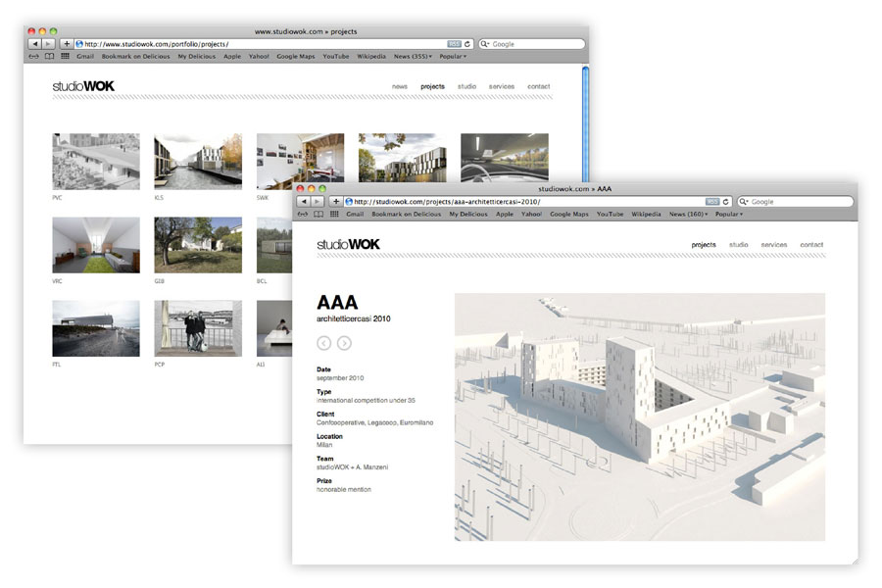
Task: Go to previous project using left circle arrow
Action: pos(324,343)
